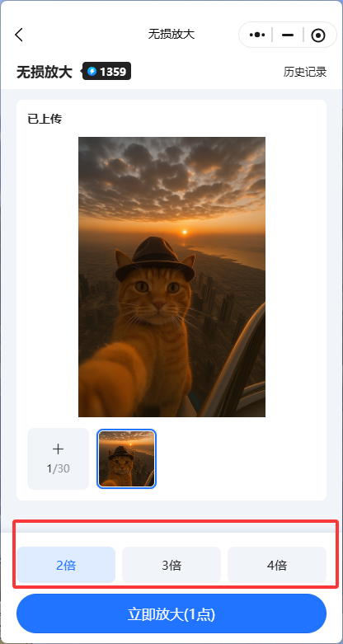Image resolution: width=343 pixels, height=644 pixels.
Task: Choose the 3倍 upscale option
Action: click(x=171, y=565)
